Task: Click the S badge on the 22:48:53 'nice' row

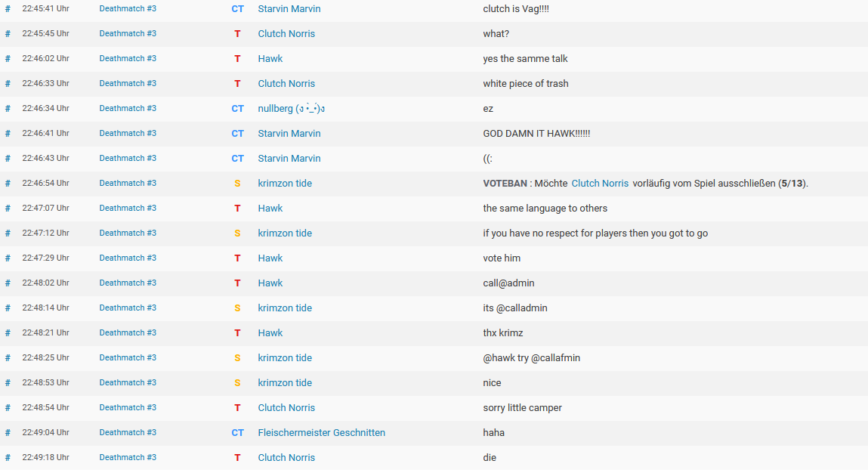Action: pyautogui.click(x=237, y=383)
